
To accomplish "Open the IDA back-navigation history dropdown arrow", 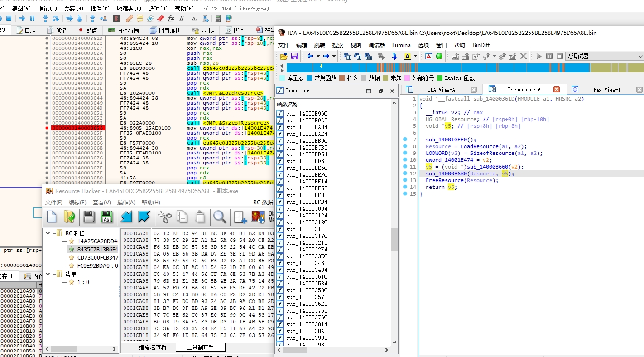I will (x=318, y=56).
